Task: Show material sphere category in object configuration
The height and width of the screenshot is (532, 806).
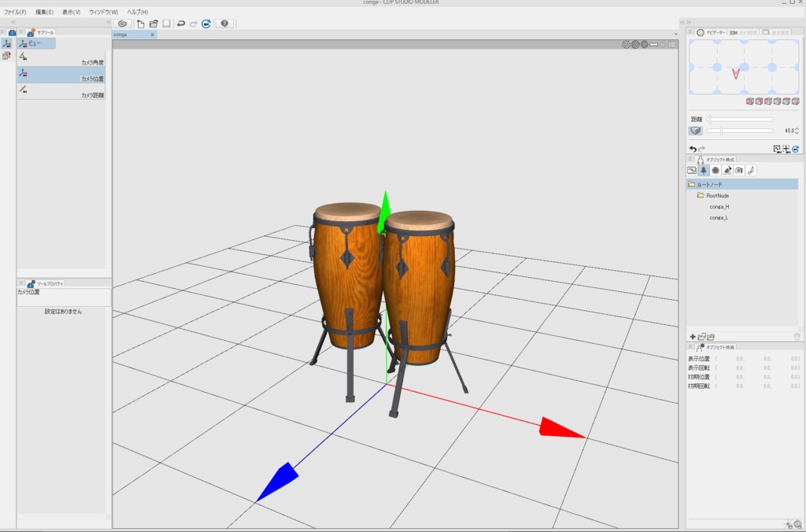Action: click(x=715, y=170)
